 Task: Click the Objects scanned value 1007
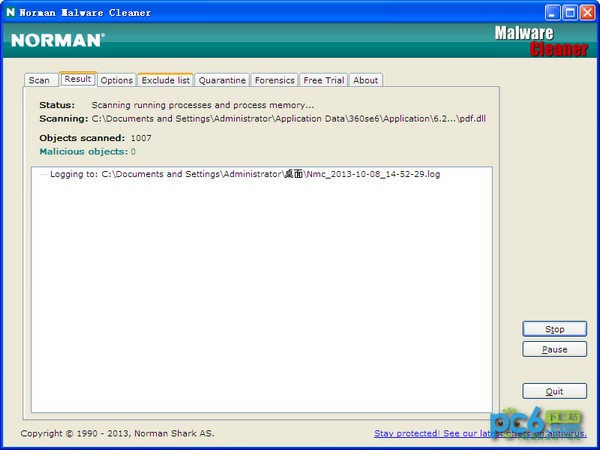point(141,138)
